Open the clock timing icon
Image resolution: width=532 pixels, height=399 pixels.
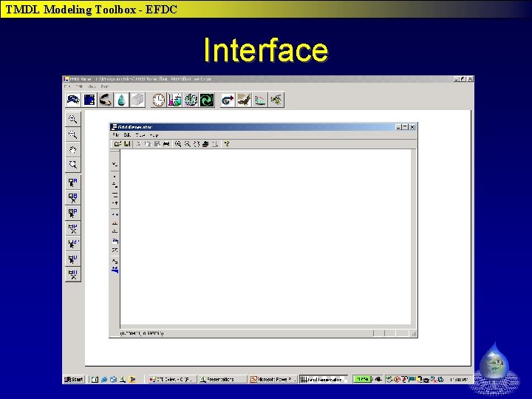pos(158,100)
